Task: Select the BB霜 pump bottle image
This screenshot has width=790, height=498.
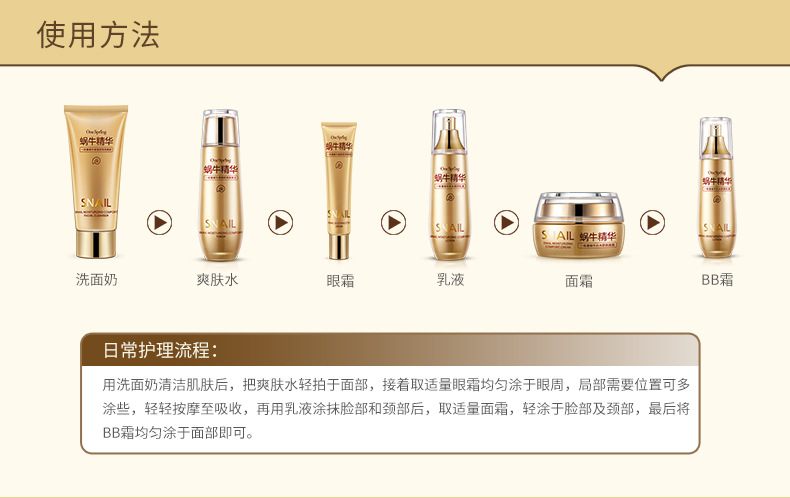Action: pyautogui.click(x=716, y=188)
